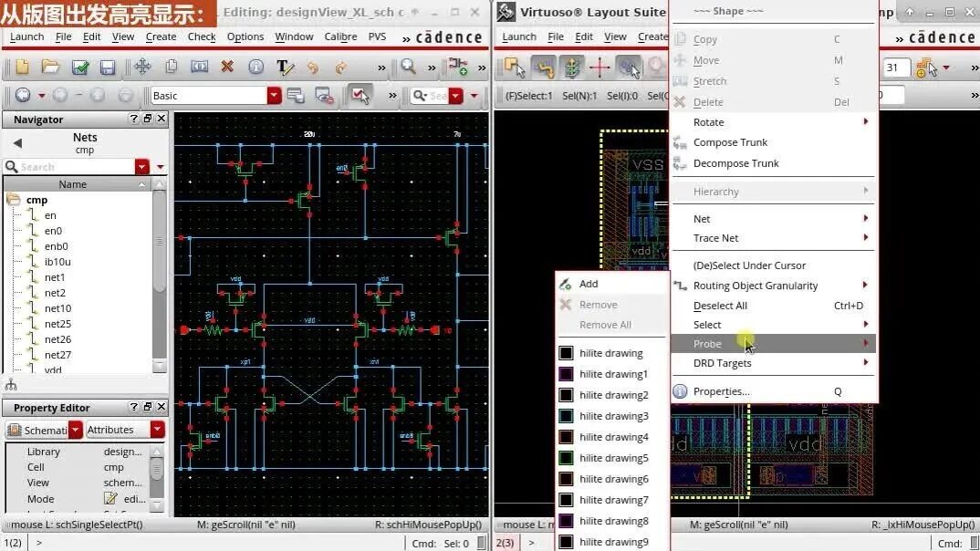Screen dimensions: 980x551
Task: Click the hierarchy tree icon below Navigator list
Action: pyautogui.click(x=11, y=385)
